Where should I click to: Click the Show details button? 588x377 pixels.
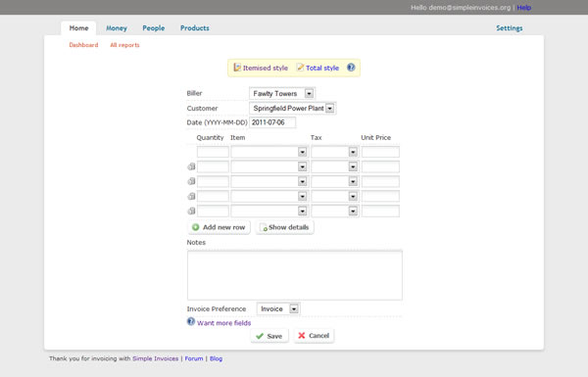click(284, 227)
